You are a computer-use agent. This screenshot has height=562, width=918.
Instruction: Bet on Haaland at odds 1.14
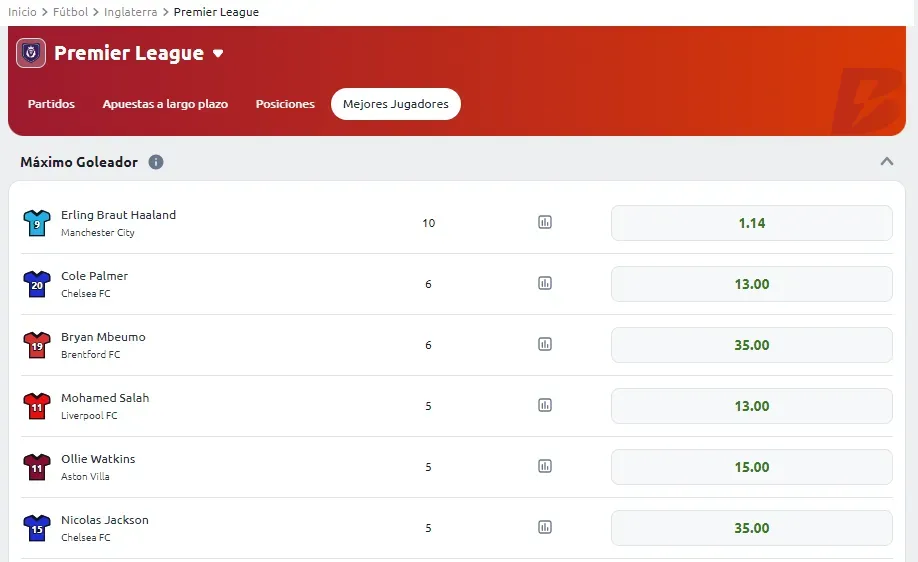(x=752, y=223)
